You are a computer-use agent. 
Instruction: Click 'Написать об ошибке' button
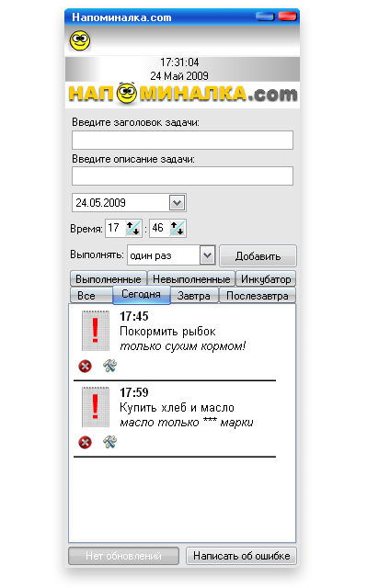[x=241, y=556]
